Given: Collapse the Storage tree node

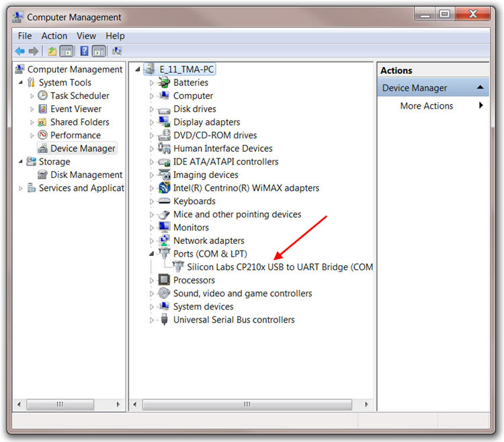Looking at the screenshot, I should (x=21, y=162).
